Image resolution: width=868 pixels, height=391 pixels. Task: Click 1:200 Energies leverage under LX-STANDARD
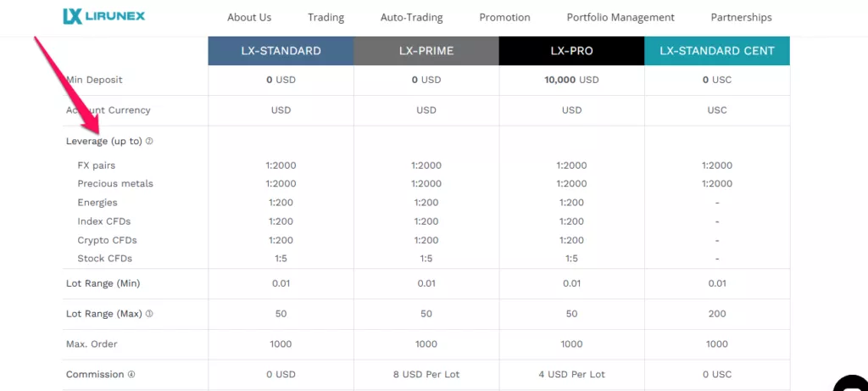(x=281, y=203)
